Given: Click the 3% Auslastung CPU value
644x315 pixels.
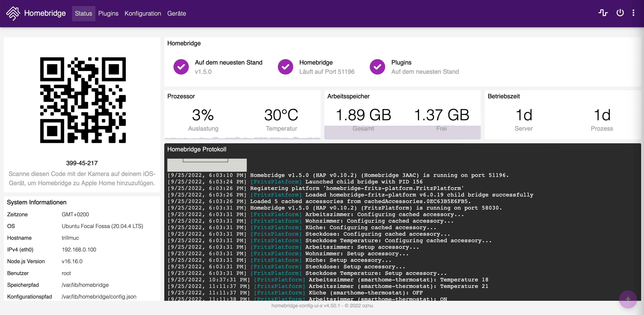Looking at the screenshot, I should (x=203, y=115).
